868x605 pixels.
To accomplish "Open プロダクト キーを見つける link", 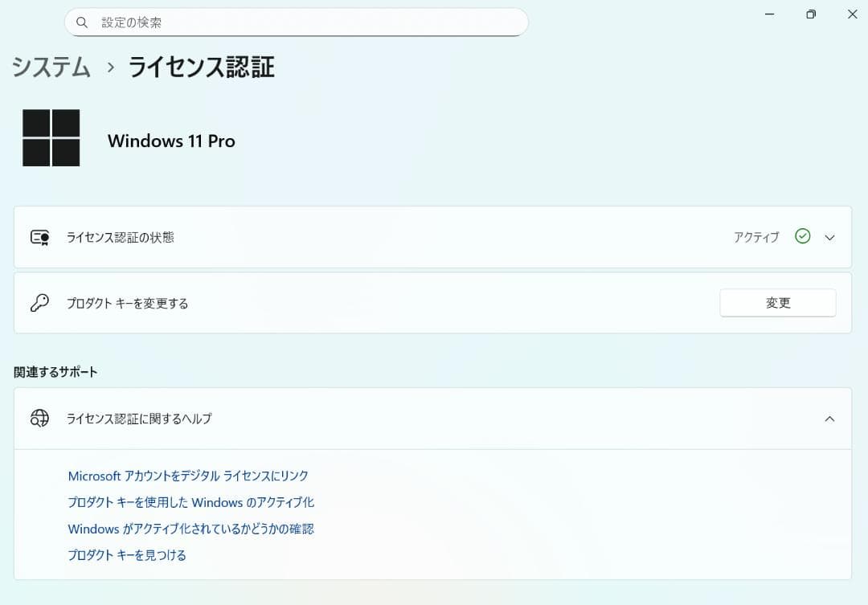I will coord(126,554).
